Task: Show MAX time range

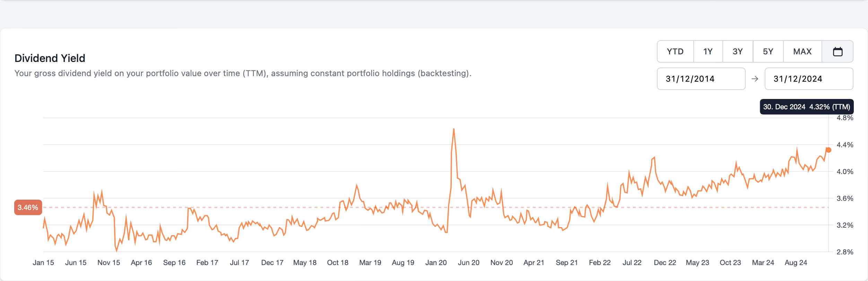Action: pos(802,52)
